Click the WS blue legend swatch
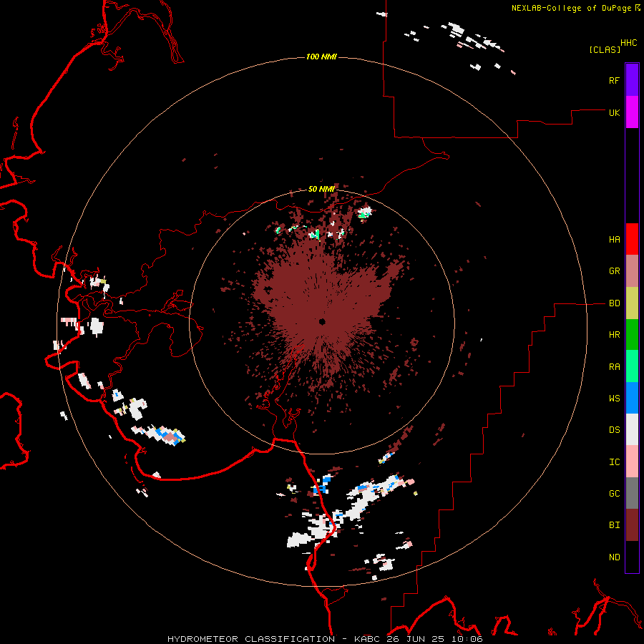This screenshot has width=644, height=644. pyautogui.click(x=632, y=398)
